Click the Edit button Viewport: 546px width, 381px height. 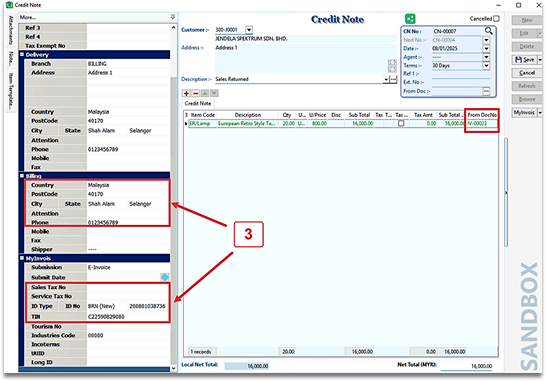(524, 33)
